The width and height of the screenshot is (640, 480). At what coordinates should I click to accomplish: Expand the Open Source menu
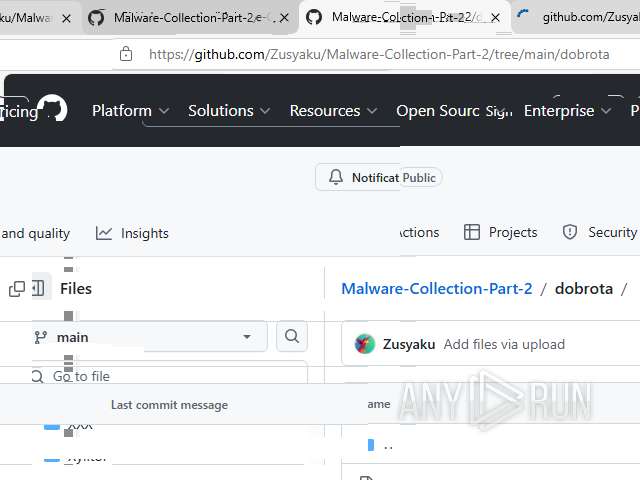438,111
